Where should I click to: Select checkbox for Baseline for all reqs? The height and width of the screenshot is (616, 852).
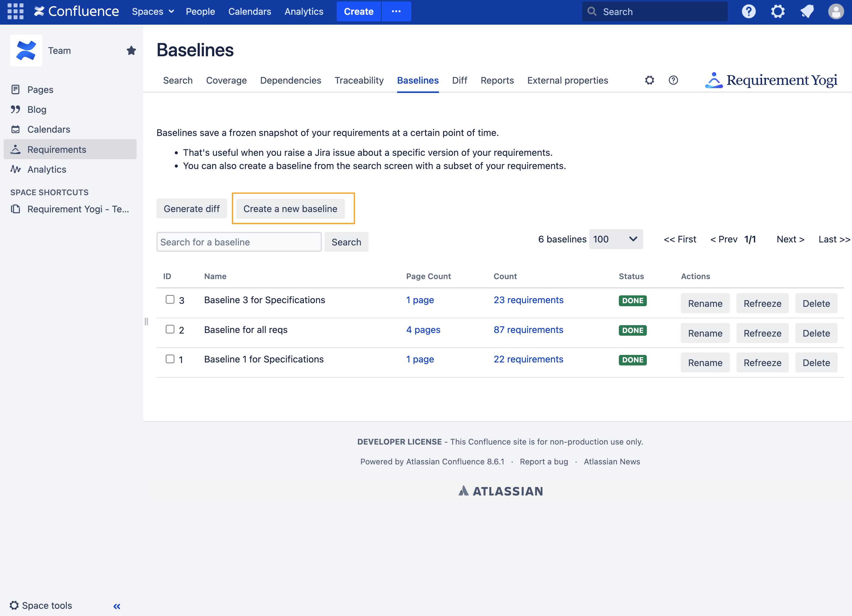(x=170, y=329)
